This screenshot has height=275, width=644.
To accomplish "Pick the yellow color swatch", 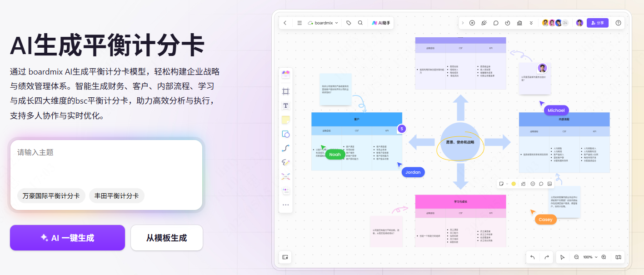I will point(514,184).
